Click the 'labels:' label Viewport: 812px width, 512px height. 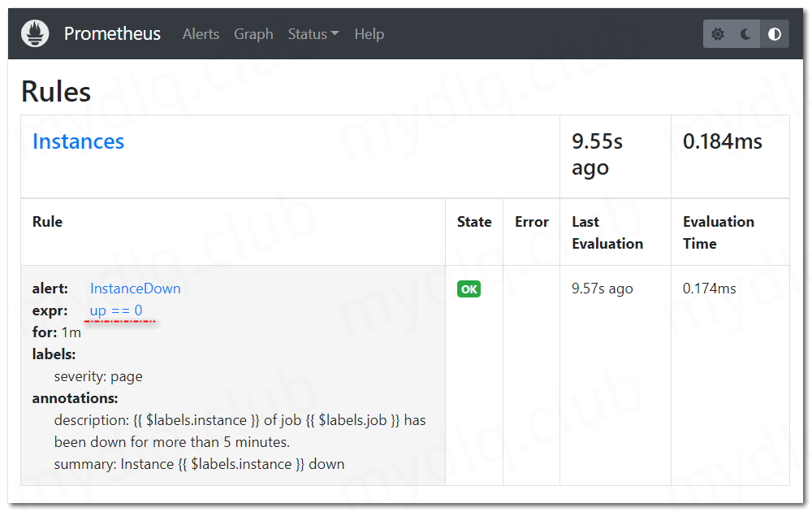click(54, 354)
